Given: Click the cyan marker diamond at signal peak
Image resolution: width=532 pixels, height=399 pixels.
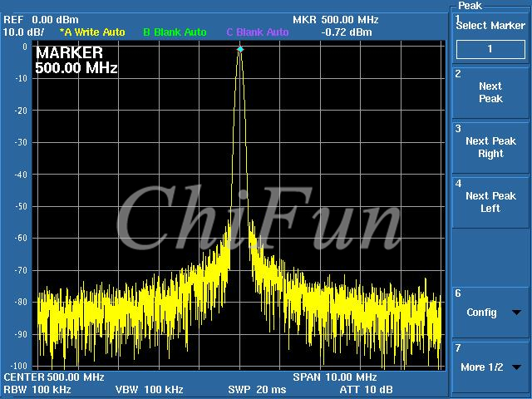Looking at the screenshot, I should 240,49.
